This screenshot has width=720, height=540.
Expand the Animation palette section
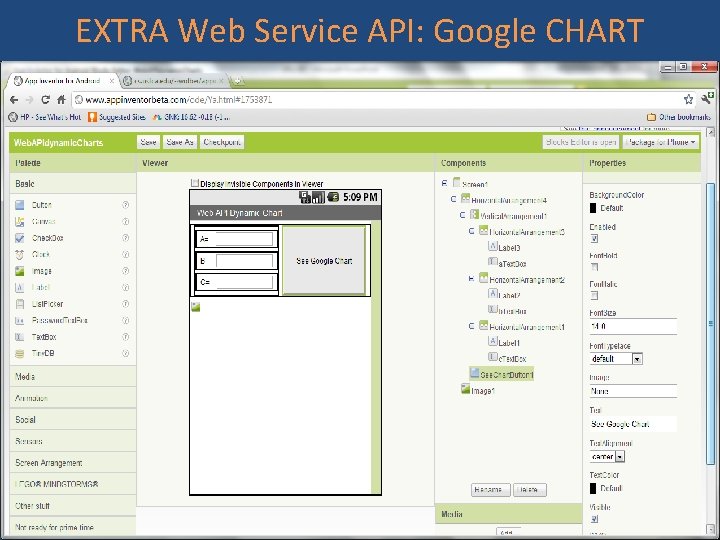tap(73, 398)
